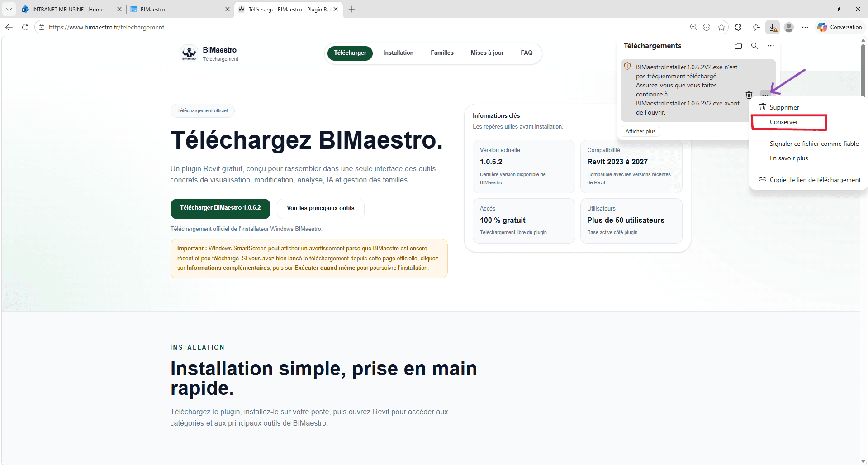868x465 pixels.
Task: Click the download warning shield icon
Action: point(627,67)
